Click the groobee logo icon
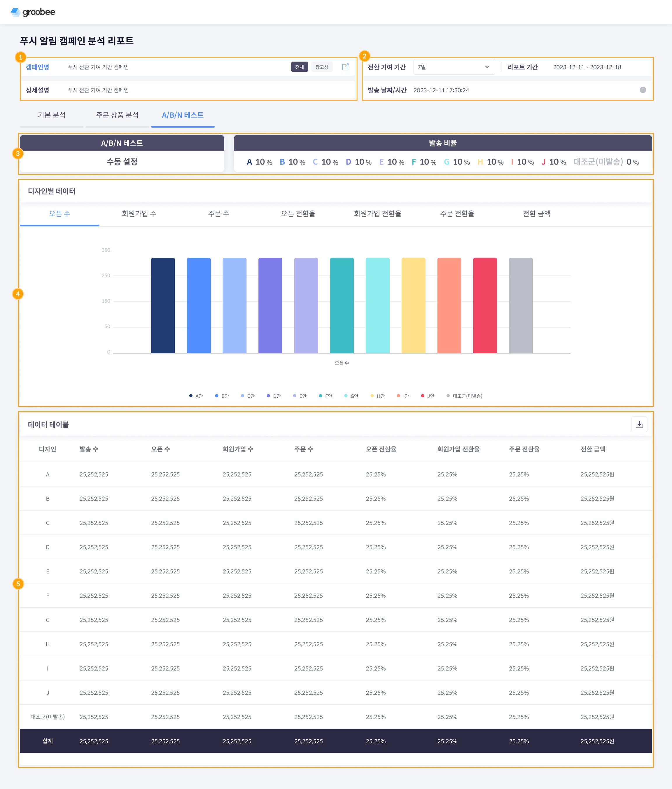 pos(16,12)
